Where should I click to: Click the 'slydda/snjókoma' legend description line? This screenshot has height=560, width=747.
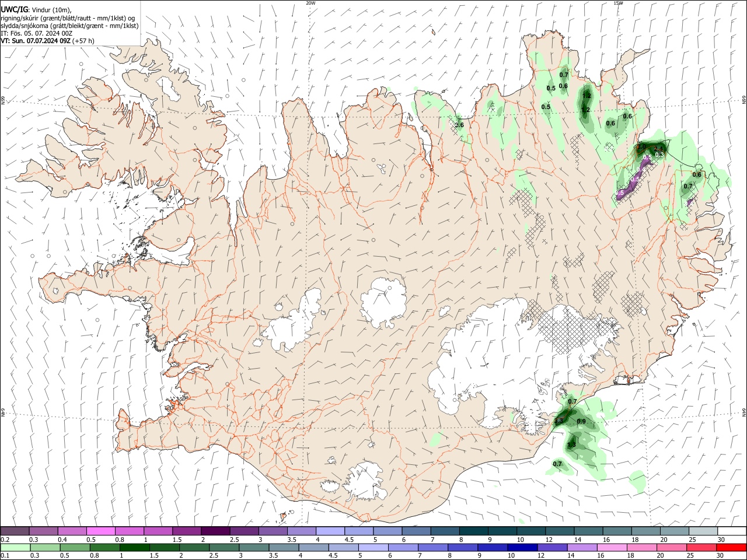(x=69, y=26)
